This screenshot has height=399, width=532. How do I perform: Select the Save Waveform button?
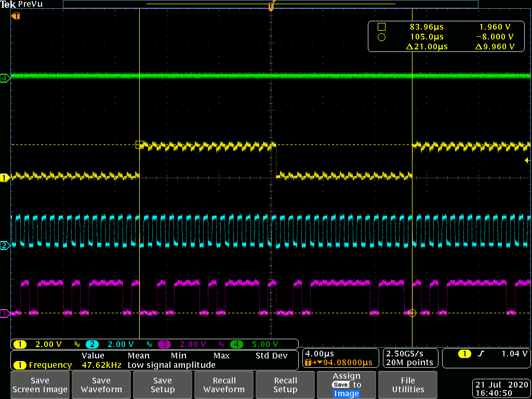pos(101,385)
